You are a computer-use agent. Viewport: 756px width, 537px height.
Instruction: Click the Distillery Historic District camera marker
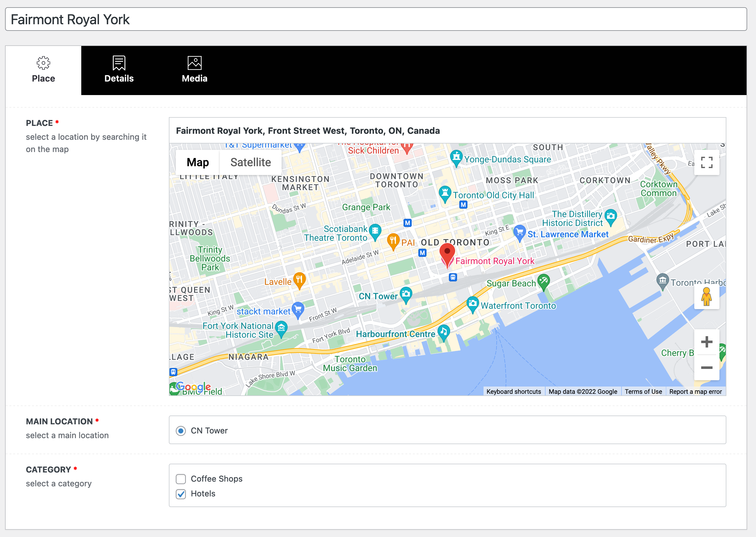610,217
